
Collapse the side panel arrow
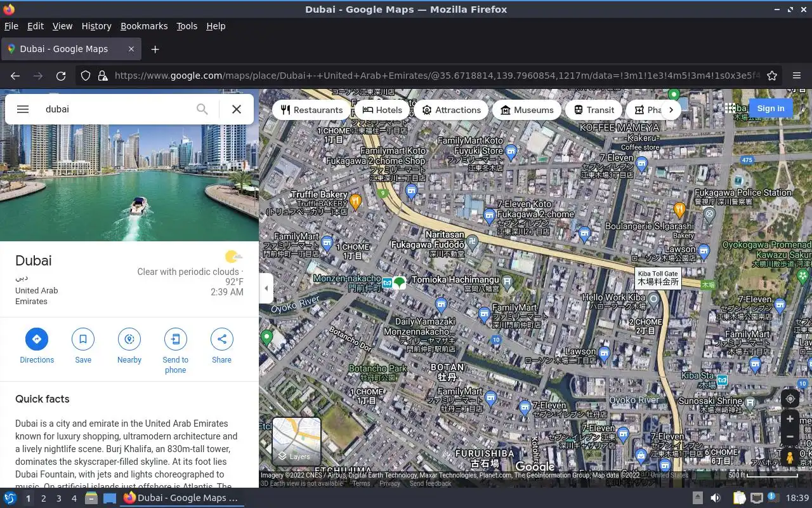coord(266,288)
